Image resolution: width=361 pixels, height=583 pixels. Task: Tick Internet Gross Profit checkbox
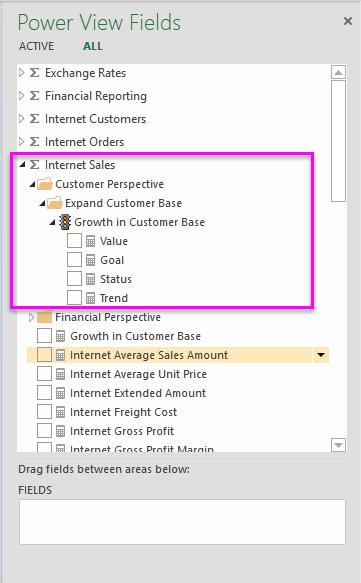(44, 431)
